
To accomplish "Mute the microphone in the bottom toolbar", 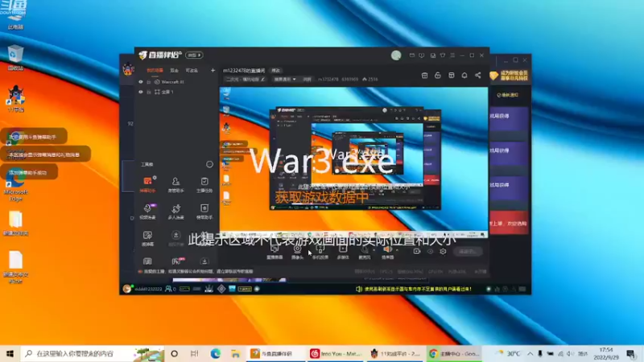I will [x=365, y=251].
